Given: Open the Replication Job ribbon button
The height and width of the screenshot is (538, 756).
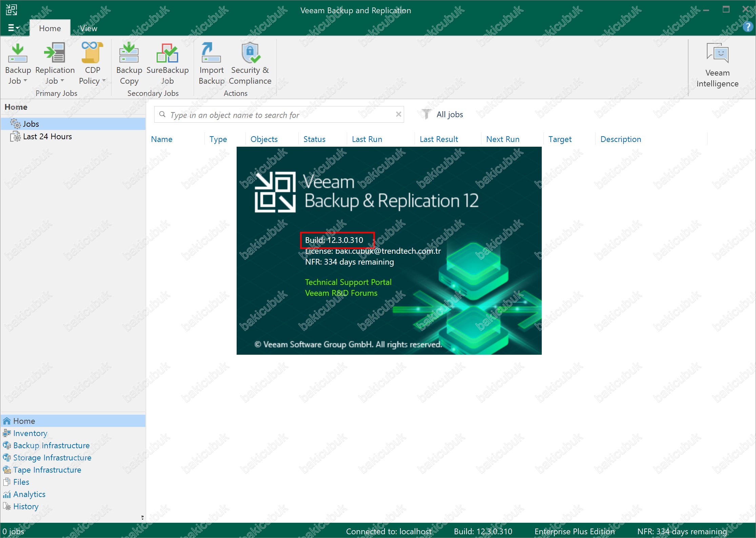Looking at the screenshot, I should 55,64.
